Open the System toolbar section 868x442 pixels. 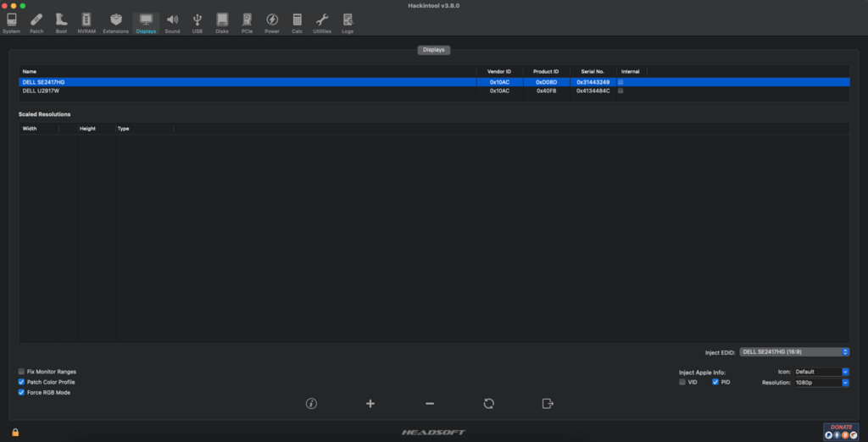pos(11,22)
